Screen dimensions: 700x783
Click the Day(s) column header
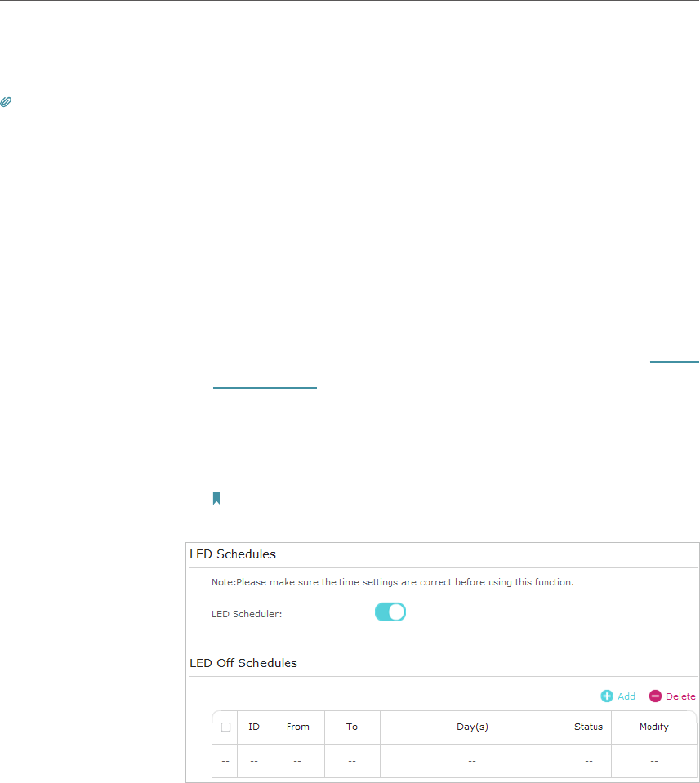click(472, 727)
